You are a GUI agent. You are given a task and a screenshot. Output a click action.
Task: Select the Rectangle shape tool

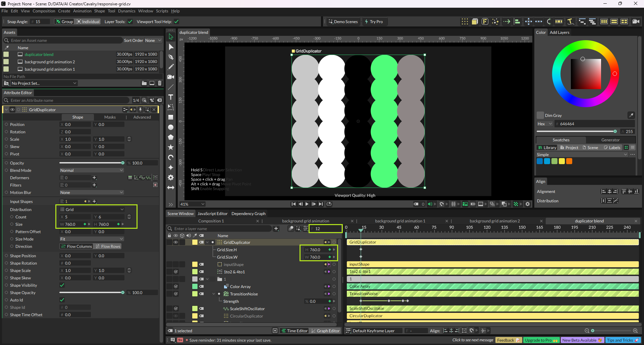(171, 117)
